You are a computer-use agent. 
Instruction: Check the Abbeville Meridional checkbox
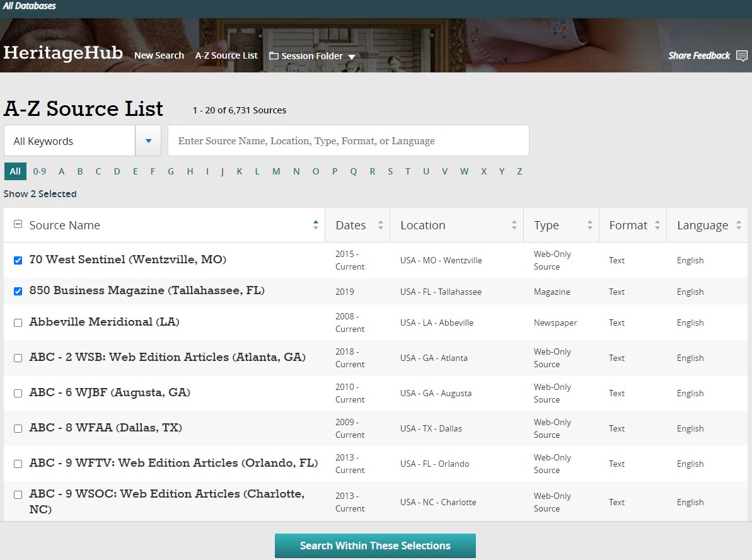coord(18,323)
